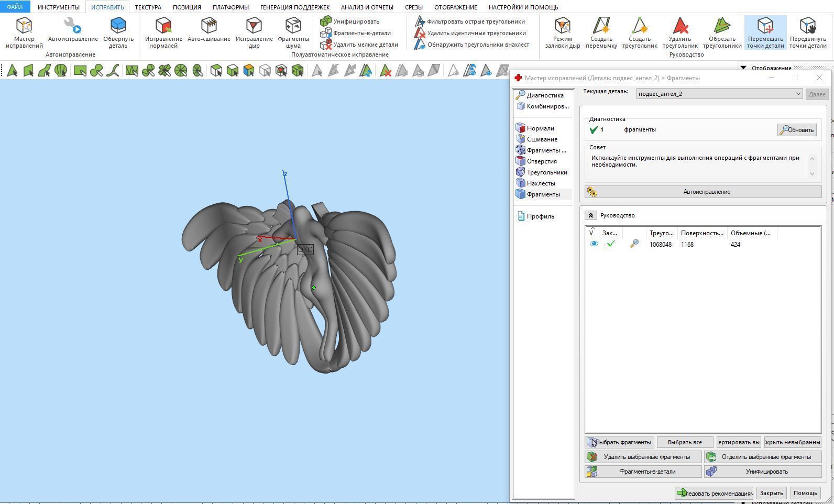
Task: Click Удалить идентичные треугольники
Action: 470,33
